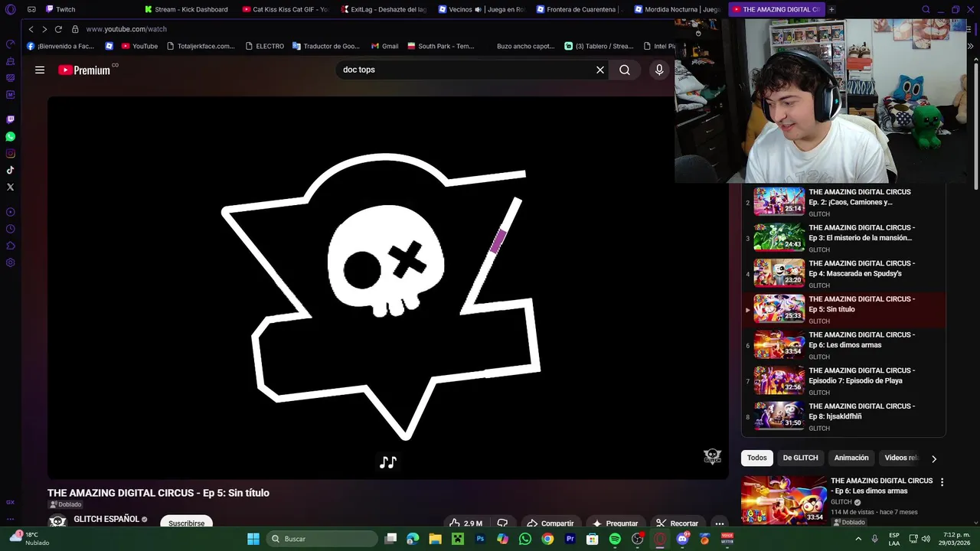Select the Todos filter chip
The width and height of the screenshot is (980, 551).
coord(756,458)
